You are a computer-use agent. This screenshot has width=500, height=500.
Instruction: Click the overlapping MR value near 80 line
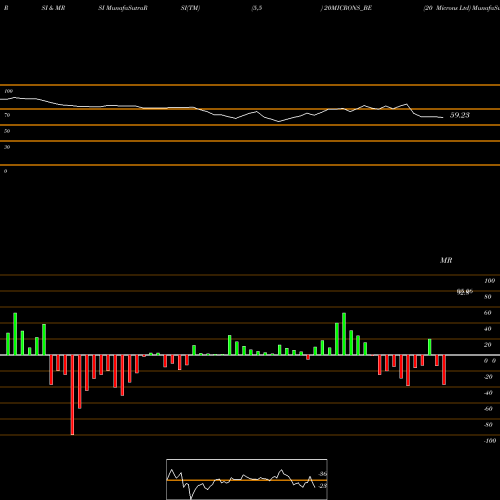(x=465, y=292)
